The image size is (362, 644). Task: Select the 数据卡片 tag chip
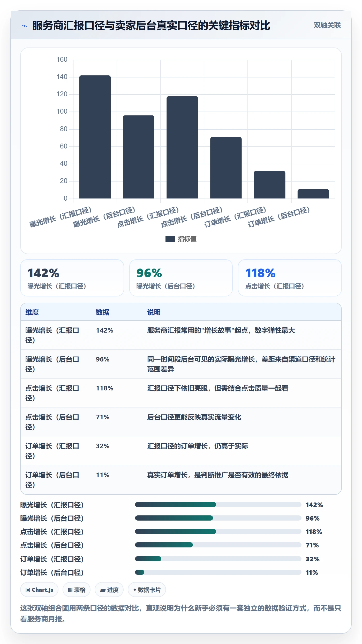point(147,590)
